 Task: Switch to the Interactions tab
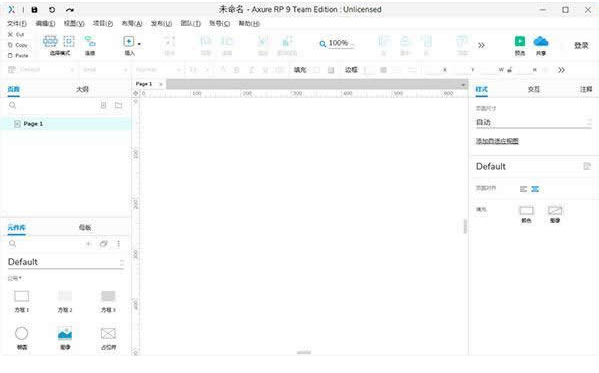pyautogui.click(x=534, y=89)
